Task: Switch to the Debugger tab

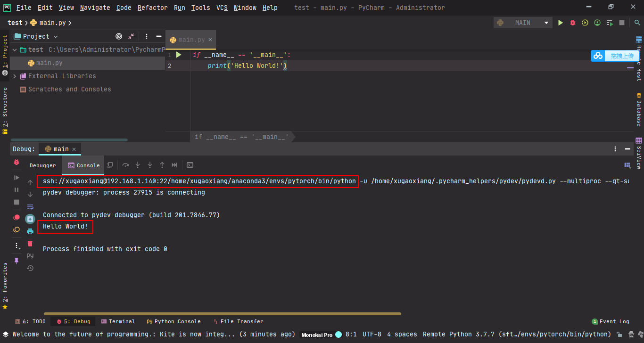Action: click(x=43, y=165)
